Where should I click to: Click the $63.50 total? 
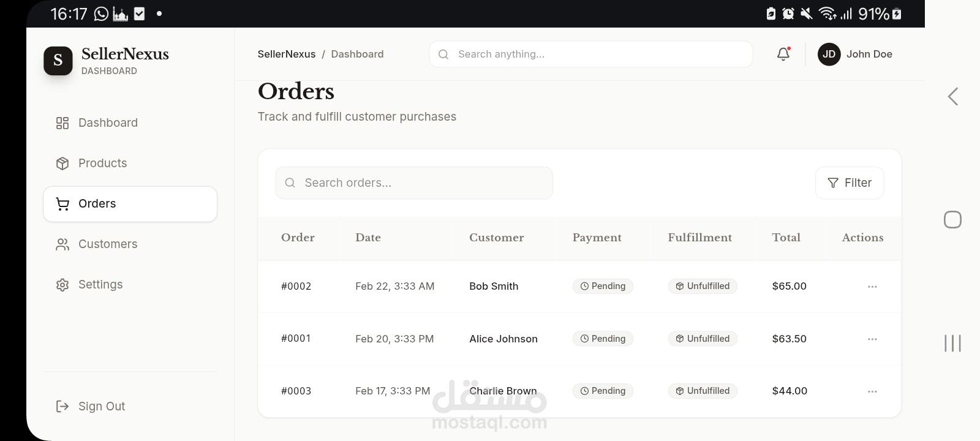pyautogui.click(x=790, y=339)
